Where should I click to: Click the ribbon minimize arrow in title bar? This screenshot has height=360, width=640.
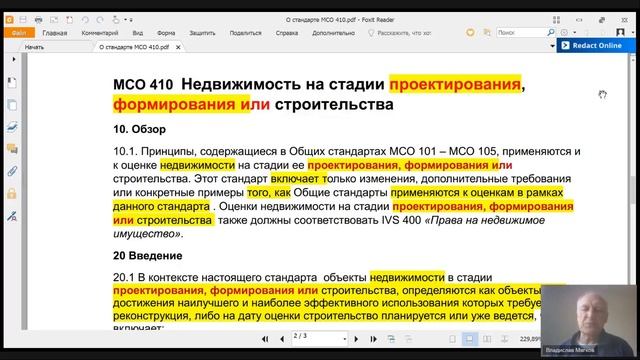579,20
